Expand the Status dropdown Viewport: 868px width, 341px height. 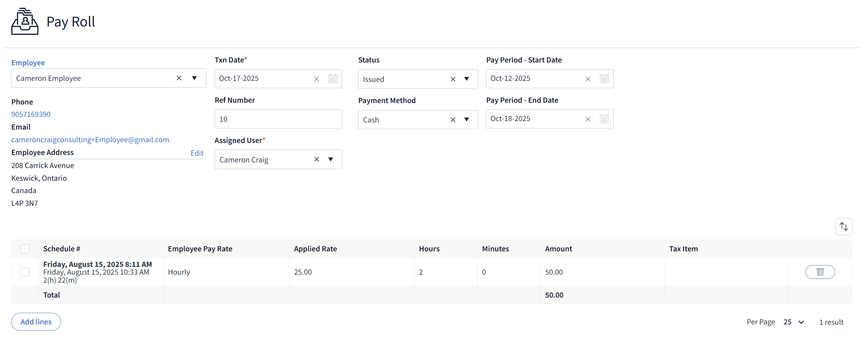pos(466,79)
